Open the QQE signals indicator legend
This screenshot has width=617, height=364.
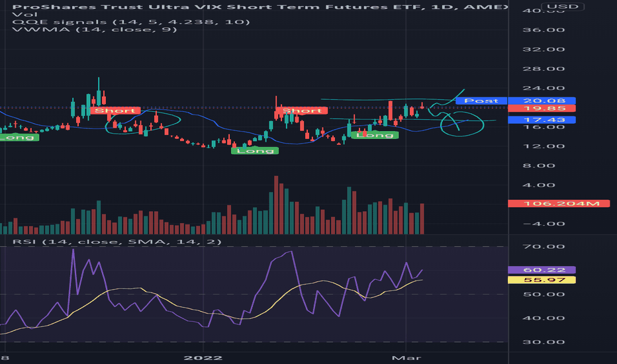[x=131, y=22]
